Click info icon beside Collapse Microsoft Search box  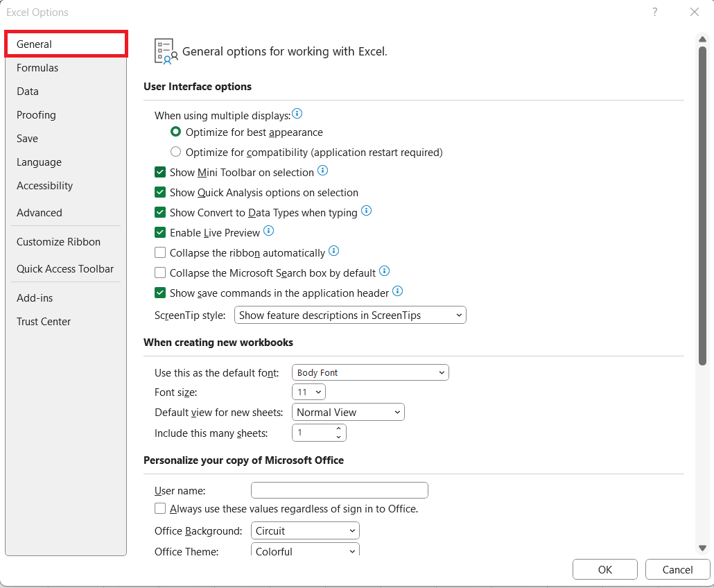tap(384, 271)
